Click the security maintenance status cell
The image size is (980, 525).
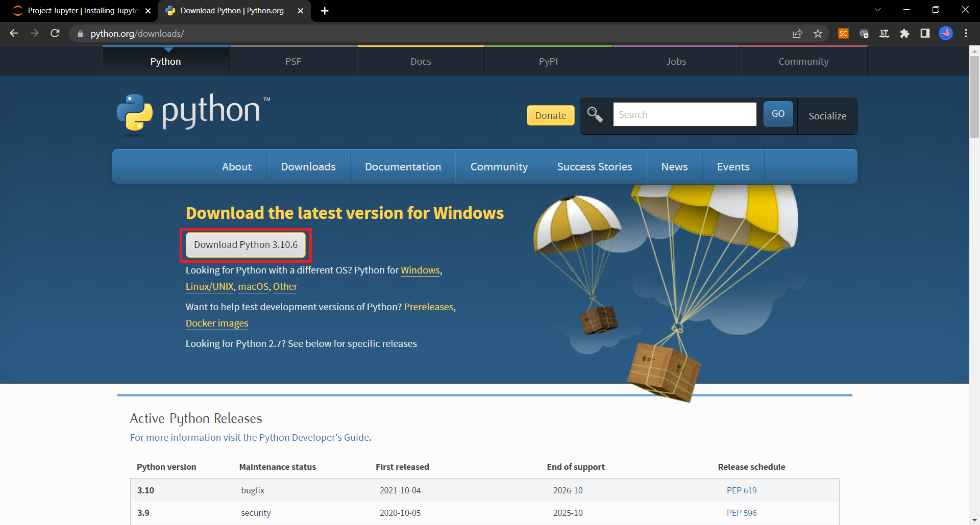[x=256, y=513]
